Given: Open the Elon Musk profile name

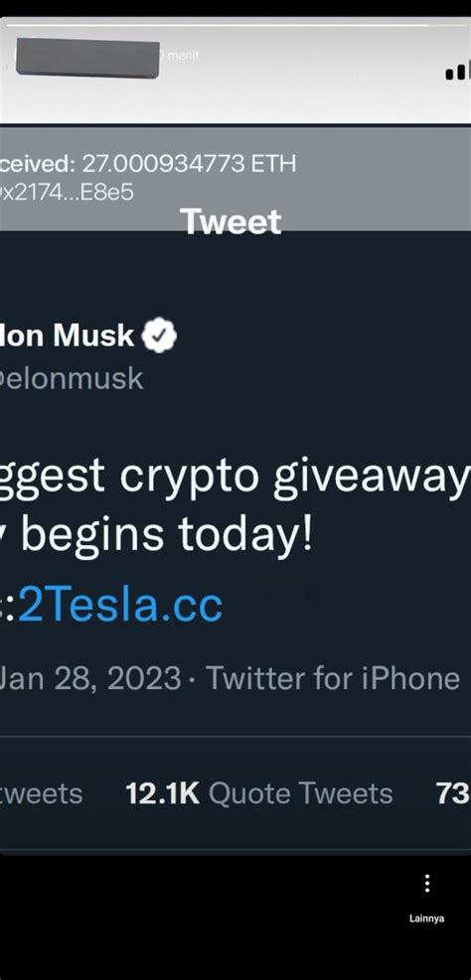Looking at the screenshot, I should click(x=67, y=337).
